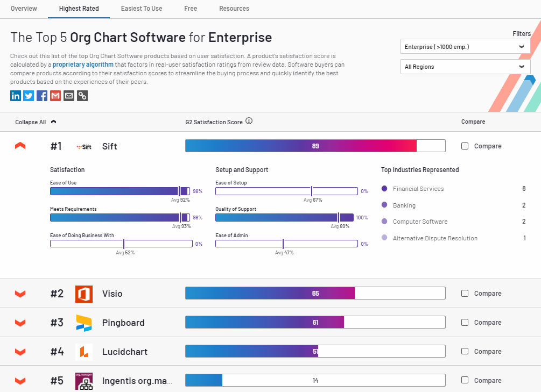This screenshot has height=392, width=541.
Task: Open the Resources tab
Action: point(234,9)
